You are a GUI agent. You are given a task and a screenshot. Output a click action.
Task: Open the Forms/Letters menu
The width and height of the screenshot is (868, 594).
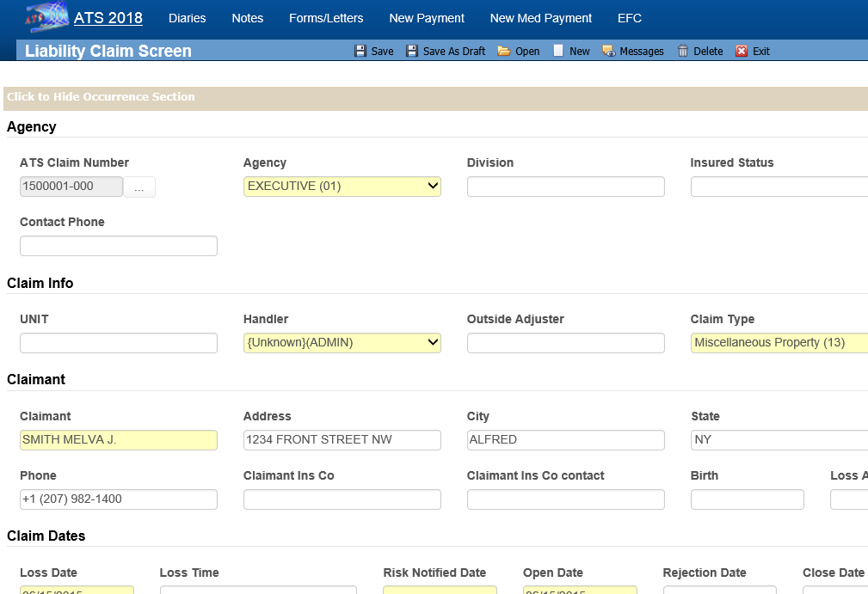pos(326,18)
